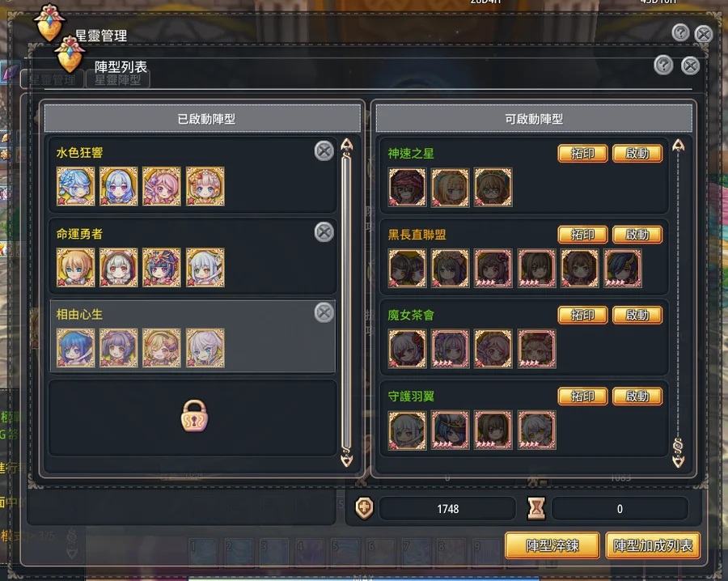
Task: Click the locked formation slot padlock
Action: (x=194, y=416)
